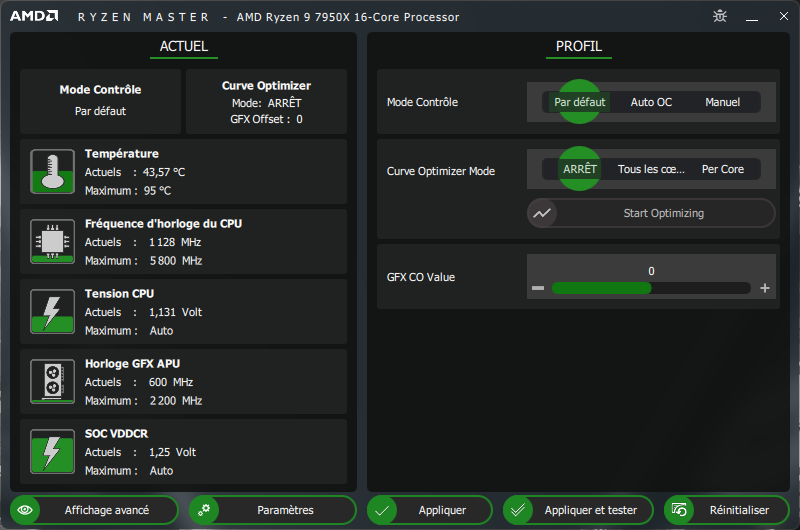Click the SOC VDDCR 1,25 Volt value
This screenshot has width=800, height=530.
point(172,452)
